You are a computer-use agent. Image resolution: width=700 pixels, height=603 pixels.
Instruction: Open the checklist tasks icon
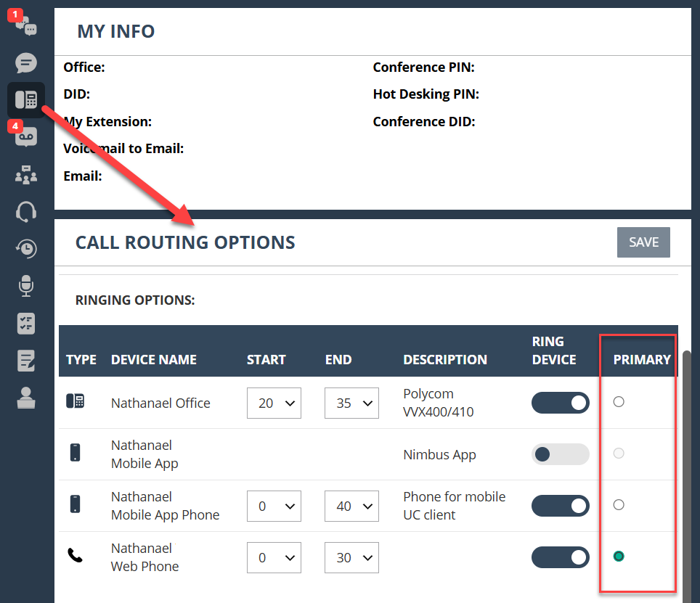(x=26, y=324)
